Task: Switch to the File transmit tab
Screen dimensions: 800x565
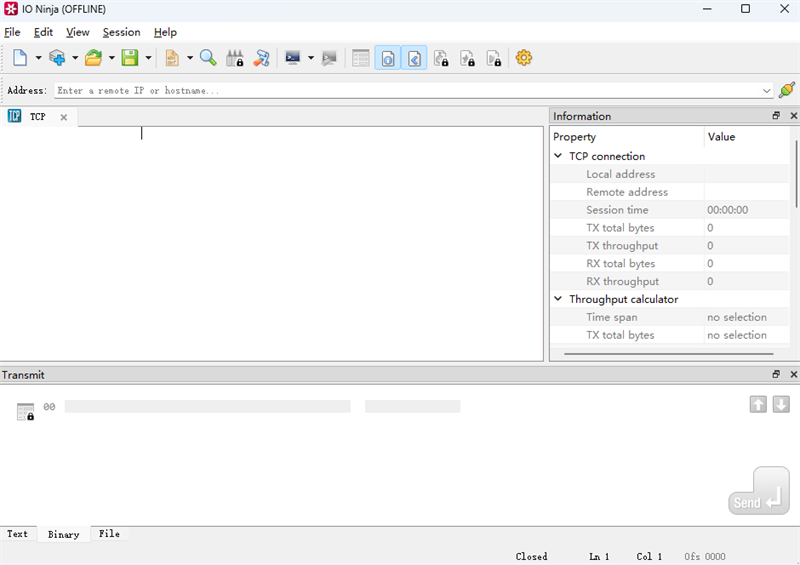Action: (109, 534)
